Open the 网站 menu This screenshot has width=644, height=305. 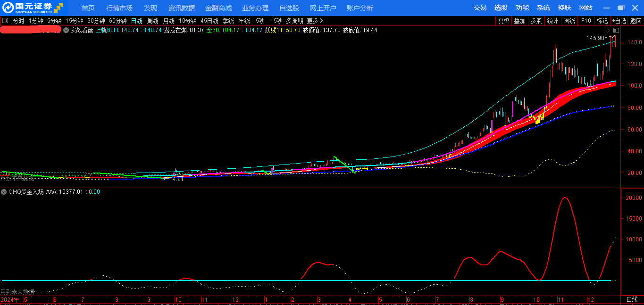(x=586, y=8)
